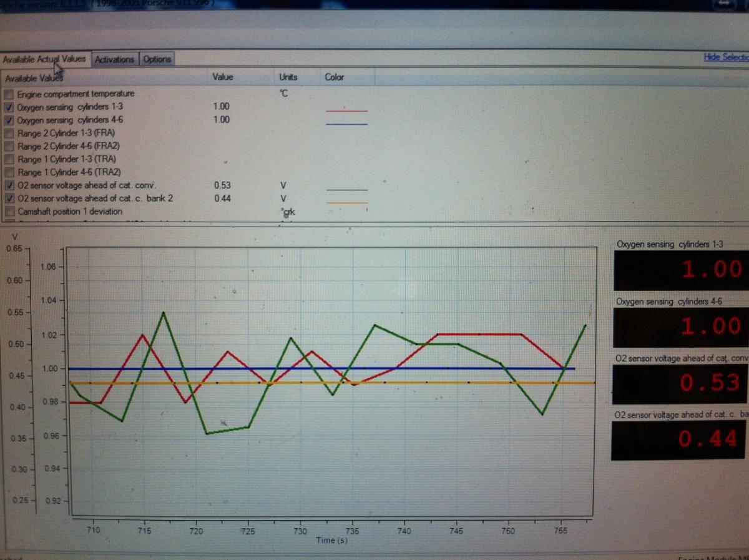Uncheck Oxygen sensing cylinders 4-6
This screenshot has height=560, width=749.
coord(9,120)
